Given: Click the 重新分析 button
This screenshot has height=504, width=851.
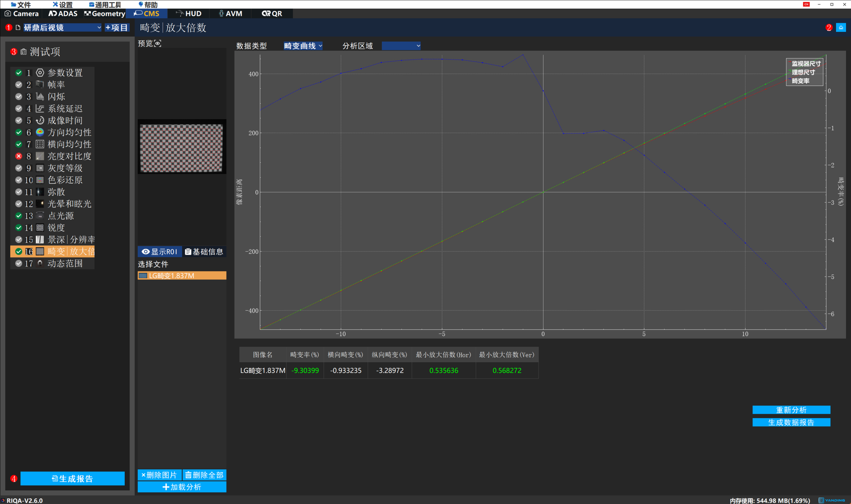Looking at the screenshot, I should [x=791, y=409].
